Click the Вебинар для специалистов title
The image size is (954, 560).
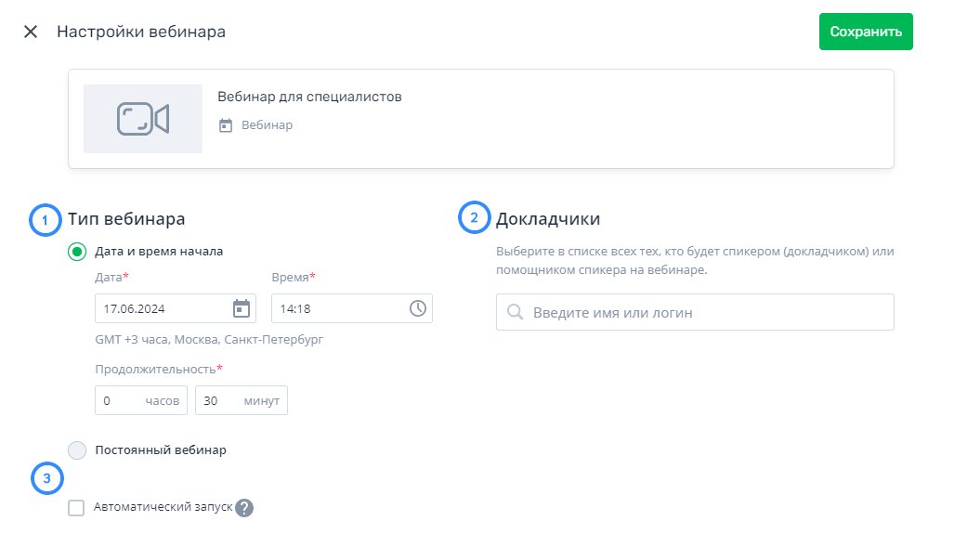click(x=309, y=97)
